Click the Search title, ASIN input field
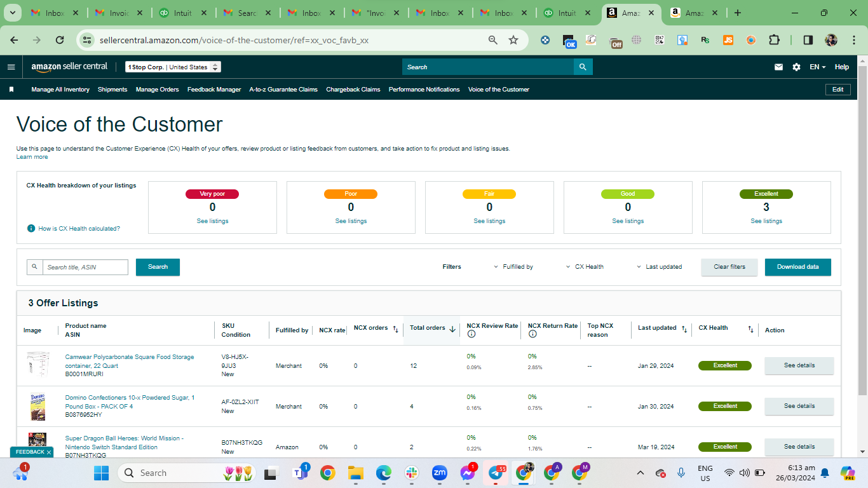868x488 pixels. 85,267
